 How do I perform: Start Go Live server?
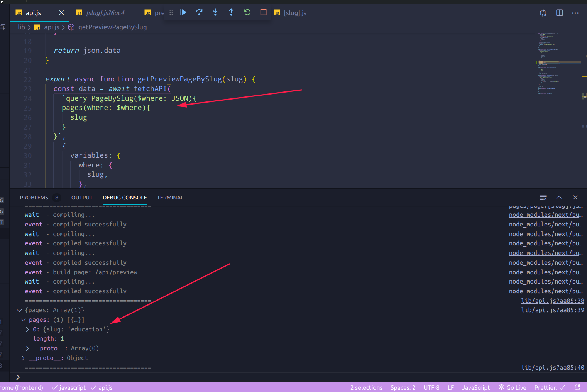513,387
